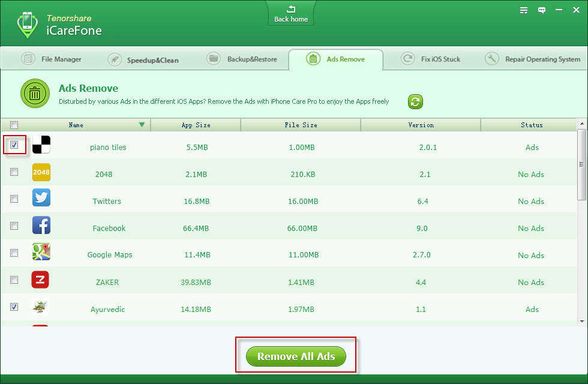Uncheck the piano tiles checkbox
This screenshot has height=384, width=588.
pyautogui.click(x=14, y=145)
